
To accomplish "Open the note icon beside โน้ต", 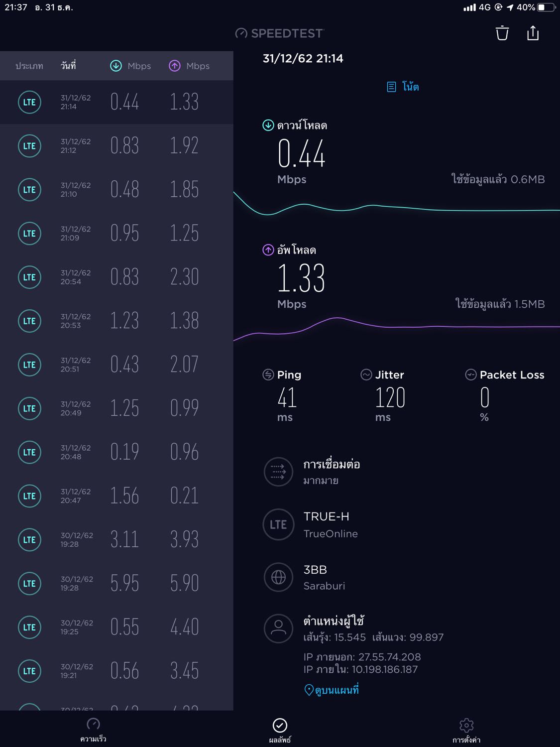I will 392,87.
